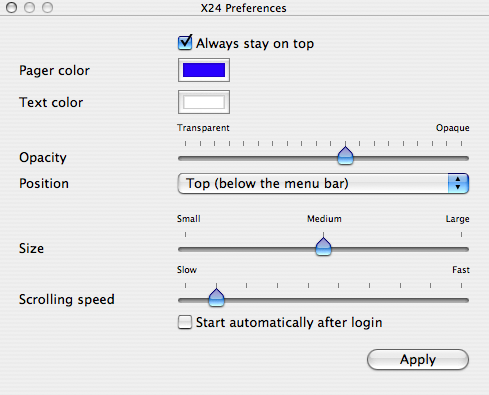Click the Position label

coord(44,183)
